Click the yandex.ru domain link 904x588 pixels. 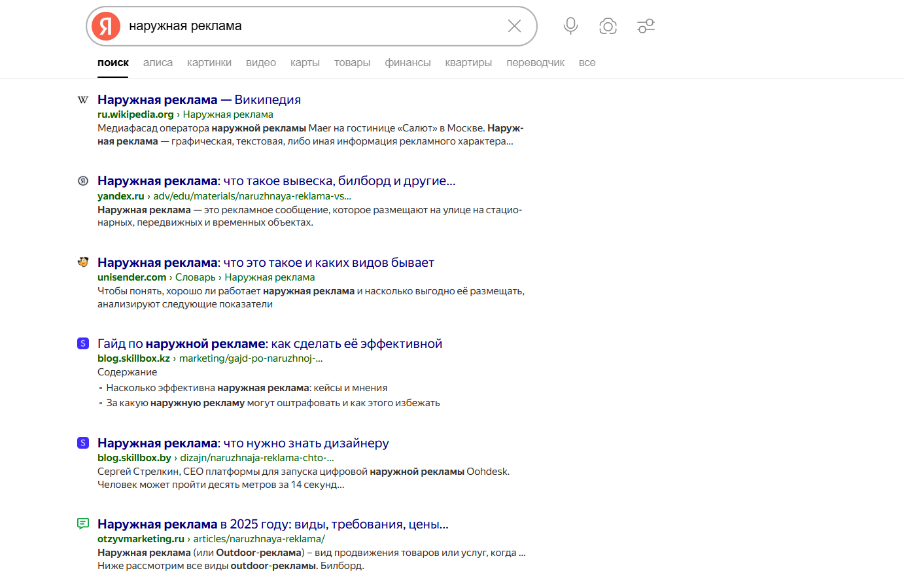120,196
